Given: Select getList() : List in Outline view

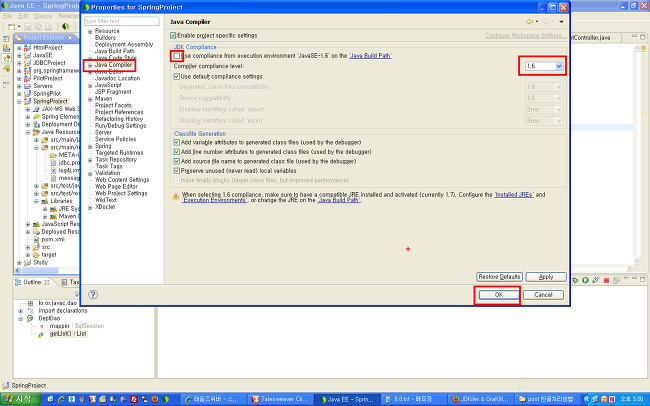Looking at the screenshot, I should click(68, 333).
